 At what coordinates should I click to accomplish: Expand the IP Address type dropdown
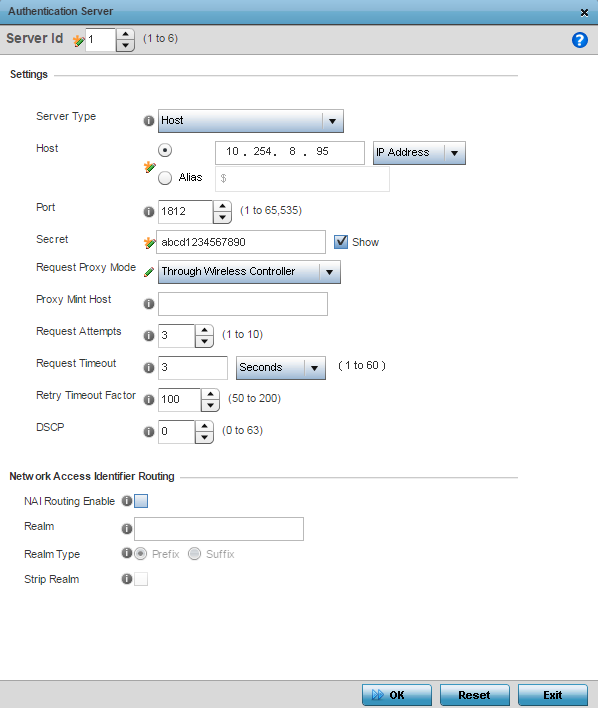(x=419, y=153)
